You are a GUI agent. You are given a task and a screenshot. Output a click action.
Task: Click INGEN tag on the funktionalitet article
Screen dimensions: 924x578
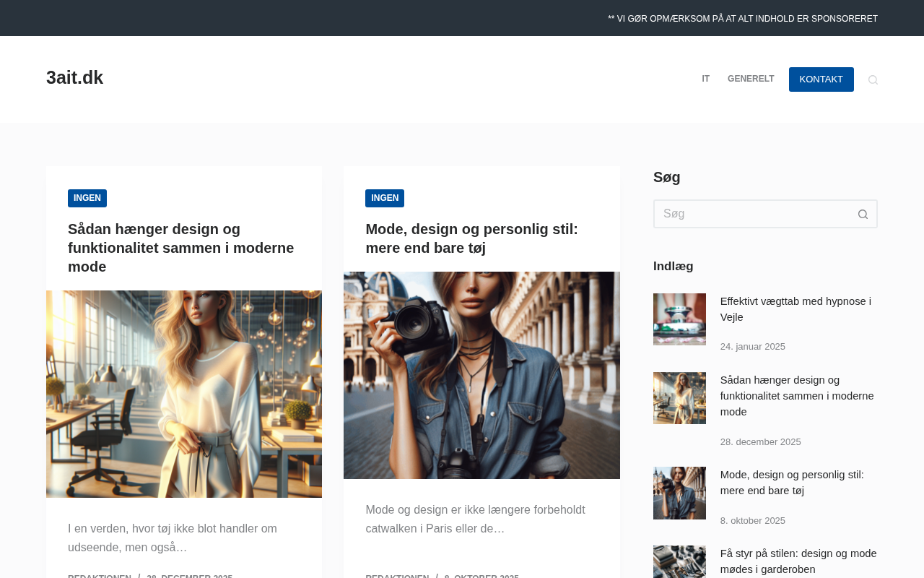[87, 198]
